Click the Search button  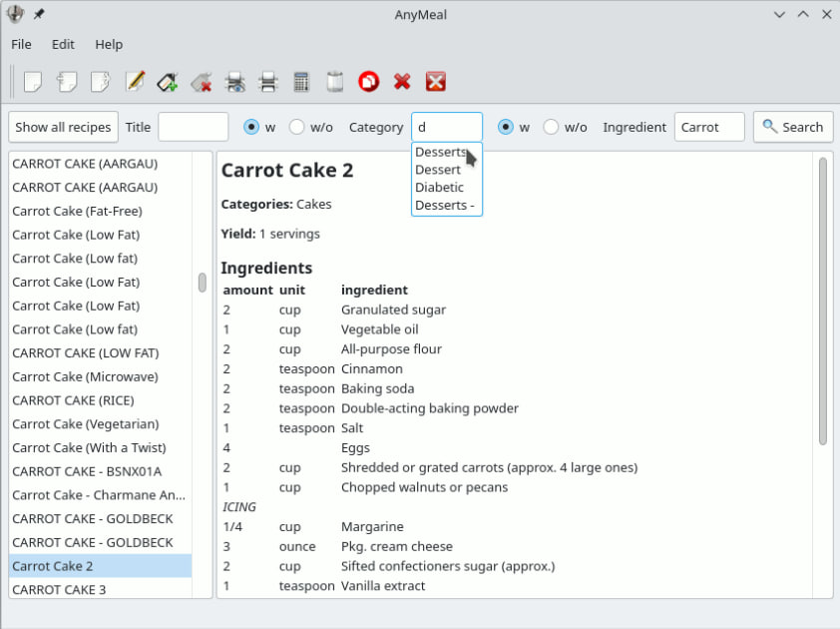tap(793, 127)
